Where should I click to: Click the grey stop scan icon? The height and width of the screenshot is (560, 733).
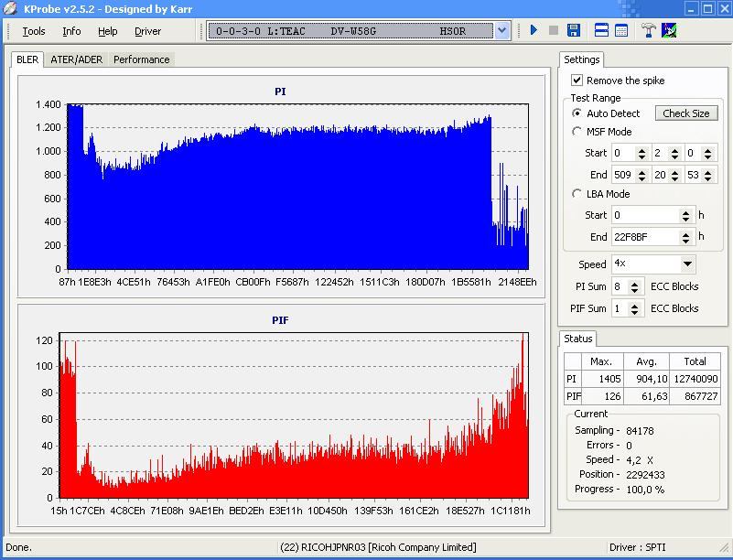coord(553,30)
